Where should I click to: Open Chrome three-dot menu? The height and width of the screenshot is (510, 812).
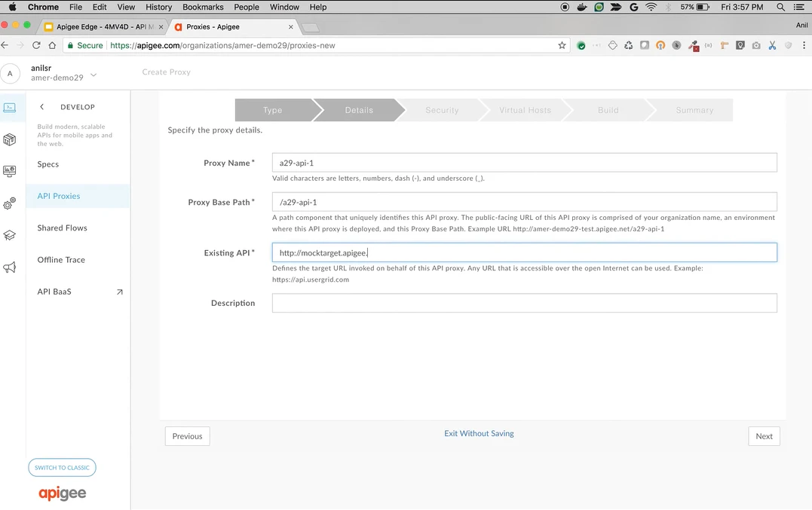coord(804,45)
